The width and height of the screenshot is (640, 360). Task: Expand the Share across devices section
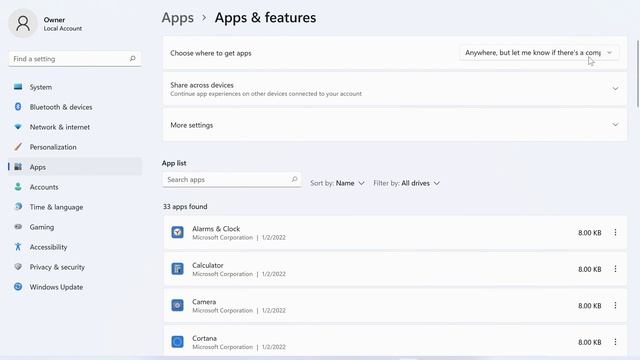point(615,89)
